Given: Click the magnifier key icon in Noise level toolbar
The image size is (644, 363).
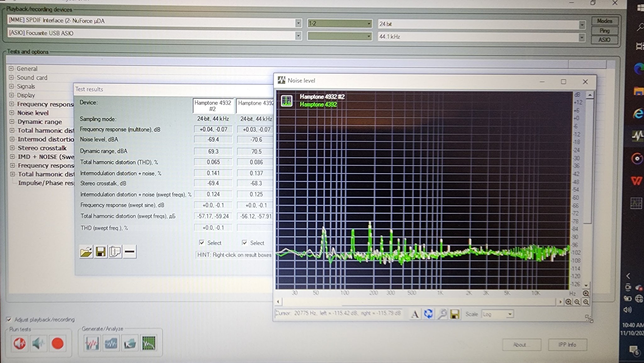Looking at the screenshot, I should click(442, 314).
